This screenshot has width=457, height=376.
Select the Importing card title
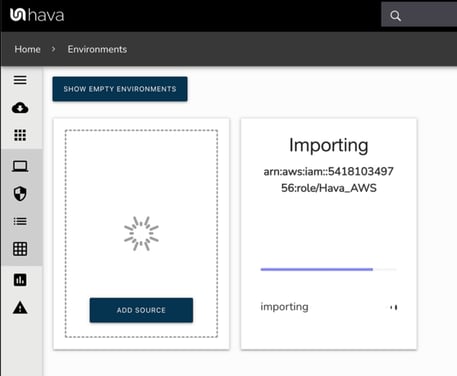(x=329, y=145)
